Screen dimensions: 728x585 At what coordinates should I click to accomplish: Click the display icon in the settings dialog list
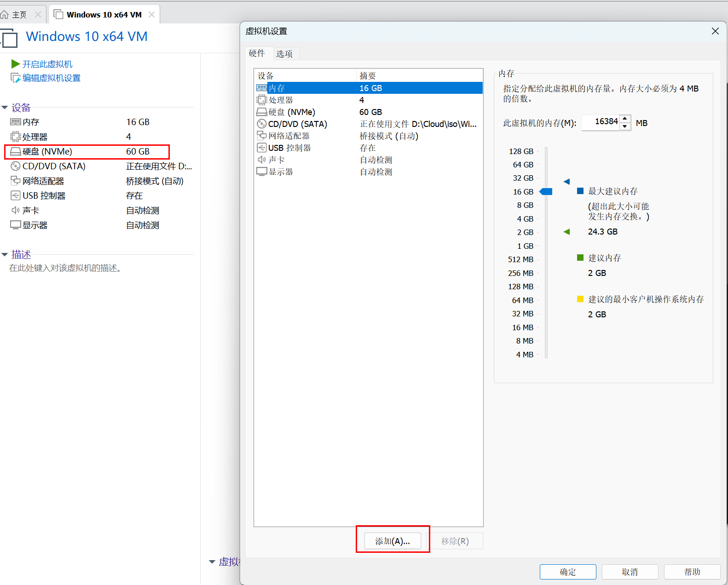[x=262, y=172]
